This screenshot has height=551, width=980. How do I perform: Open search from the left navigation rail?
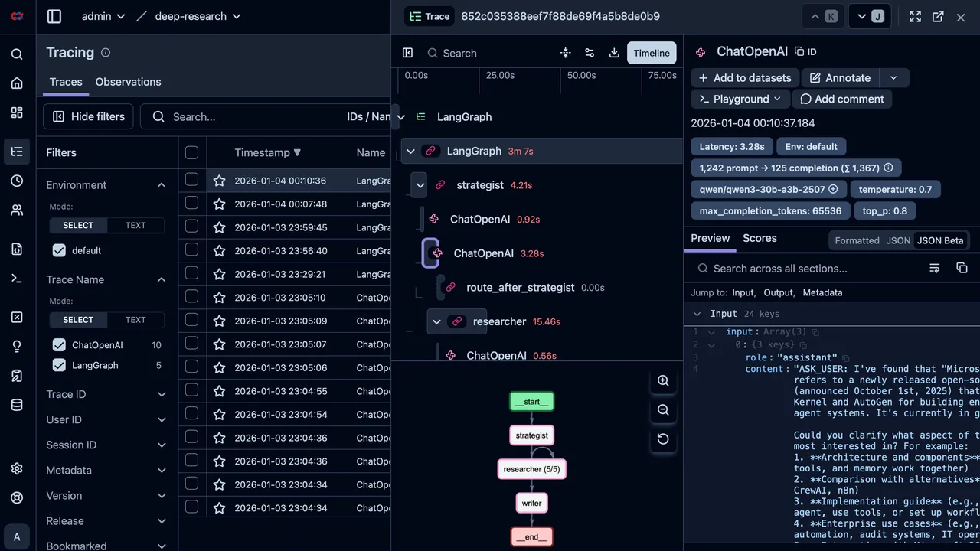tap(17, 54)
